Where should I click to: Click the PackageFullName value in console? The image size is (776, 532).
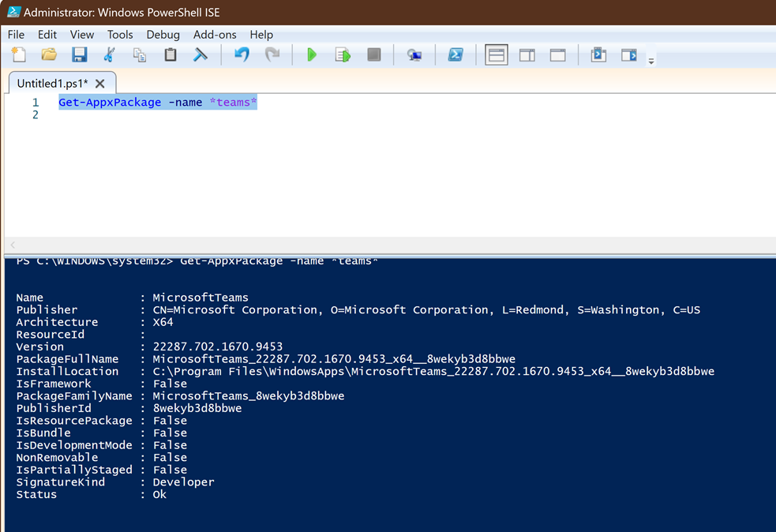(334, 359)
